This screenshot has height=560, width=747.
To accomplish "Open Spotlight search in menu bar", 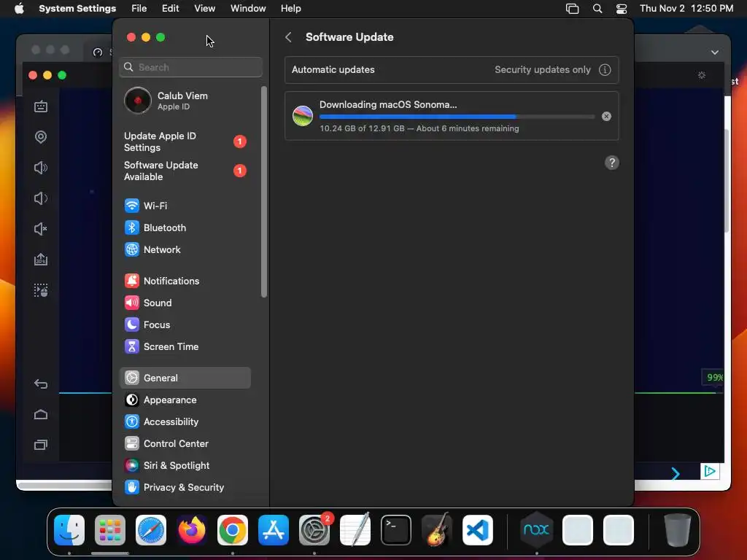I will pos(597,9).
